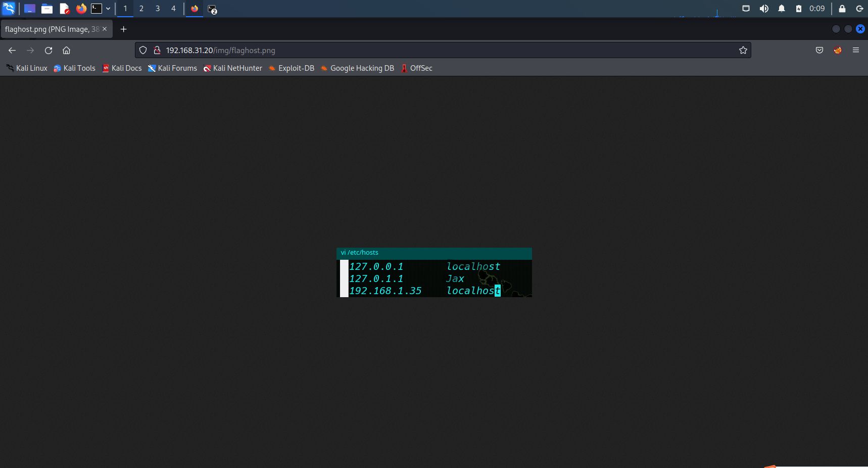Go forward one page
The height and width of the screenshot is (468, 868).
(x=30, y=51)
